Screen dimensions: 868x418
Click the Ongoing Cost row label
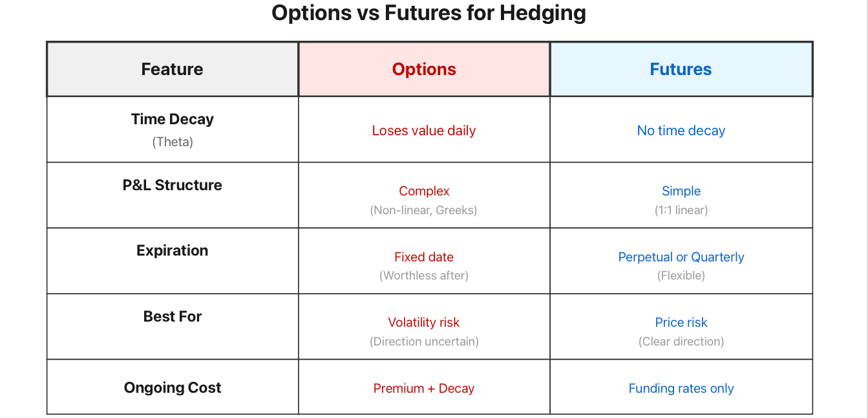click(x=173, y=388)
